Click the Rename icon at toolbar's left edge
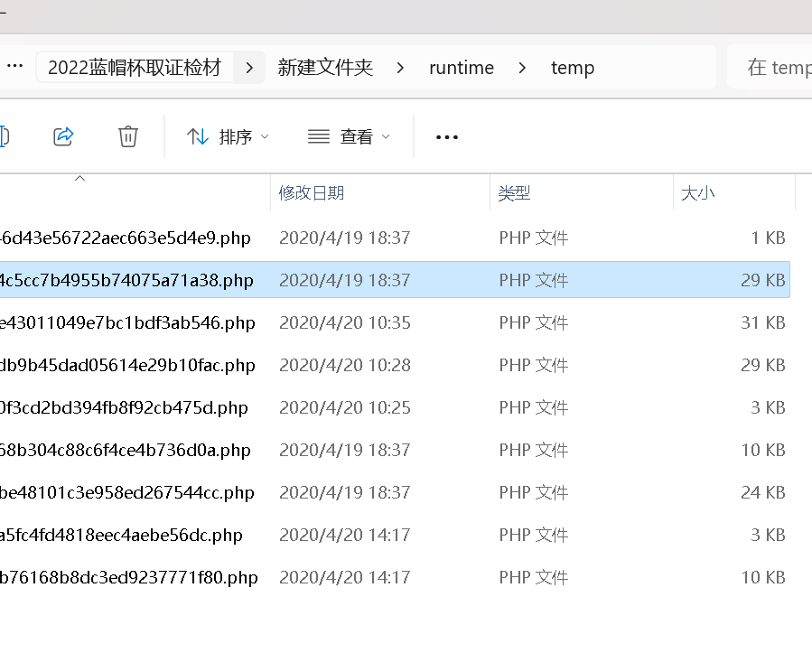Viewport: 812px width, 653px height. [3, 135]
